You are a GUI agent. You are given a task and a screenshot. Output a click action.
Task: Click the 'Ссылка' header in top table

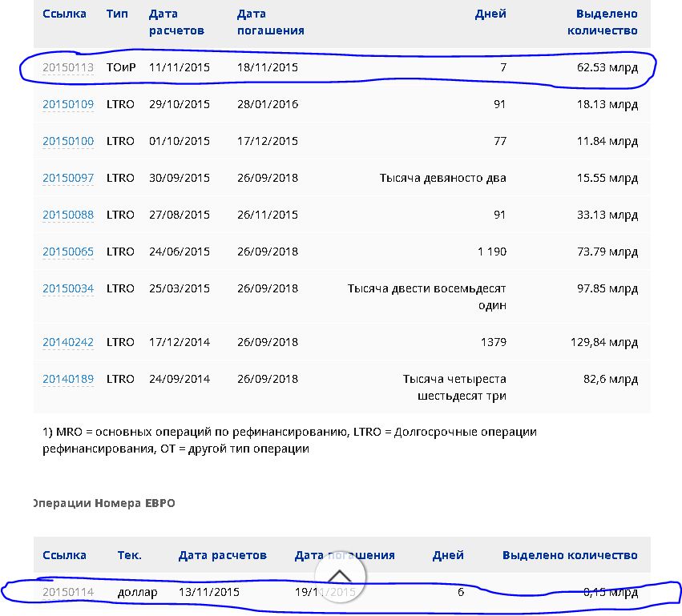click(x=64, y=14)
